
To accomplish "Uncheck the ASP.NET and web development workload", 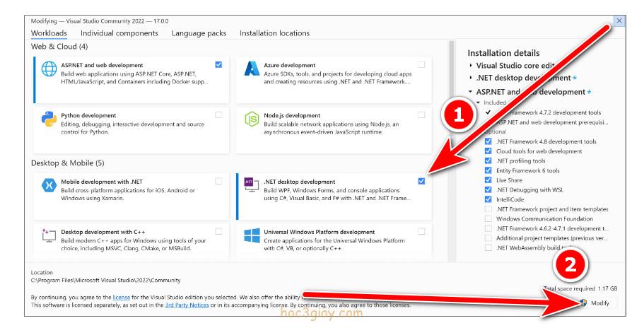I will 218,65.
